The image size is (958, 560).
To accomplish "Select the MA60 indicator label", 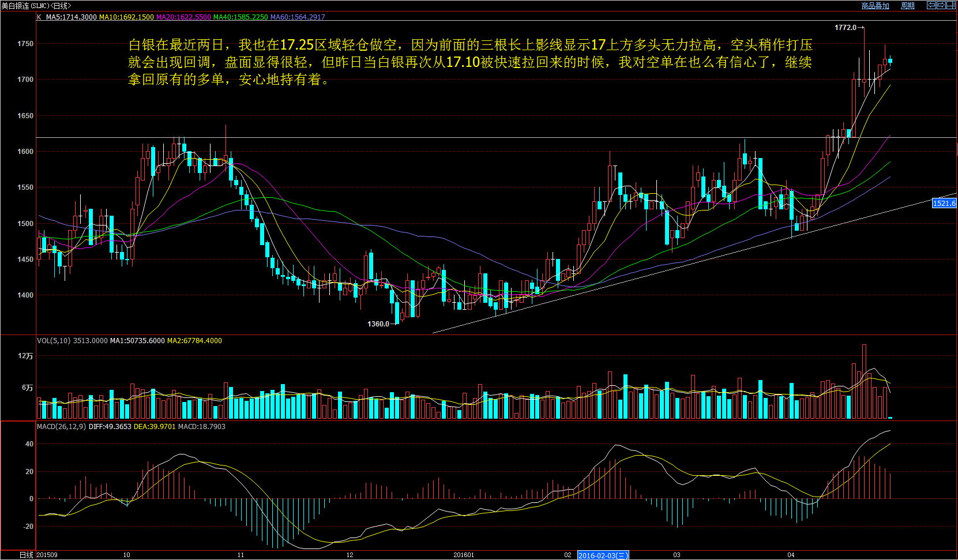I will tap(298, 17).
